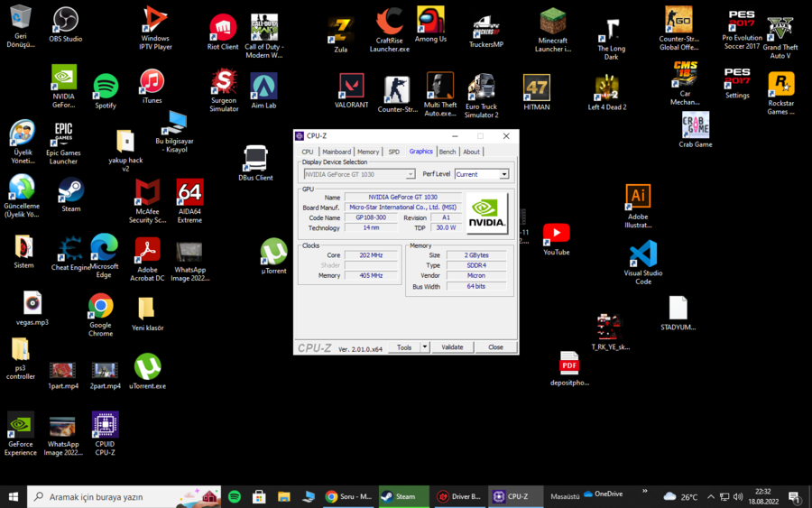
Task: Switch to the Mainboard tab
Action: pos(337,152)
